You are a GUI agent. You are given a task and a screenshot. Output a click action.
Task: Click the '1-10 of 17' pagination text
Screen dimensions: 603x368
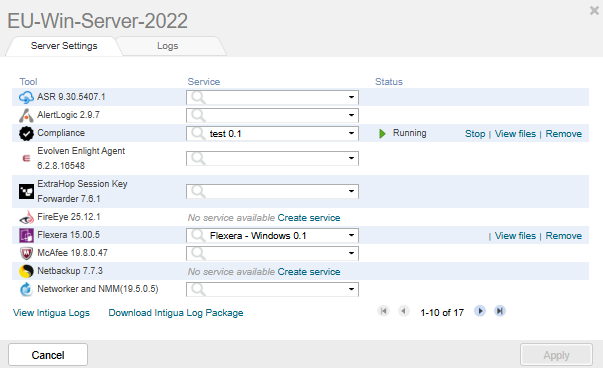[442, 313]
